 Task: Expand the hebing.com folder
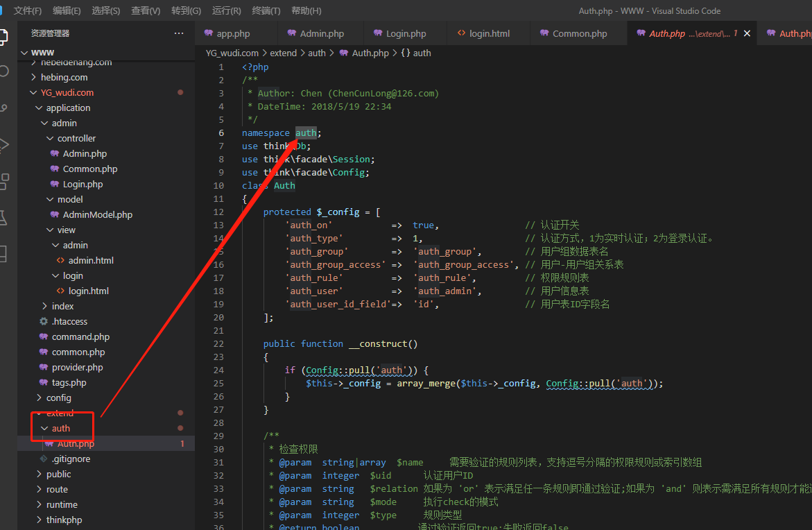pos(34,77)
